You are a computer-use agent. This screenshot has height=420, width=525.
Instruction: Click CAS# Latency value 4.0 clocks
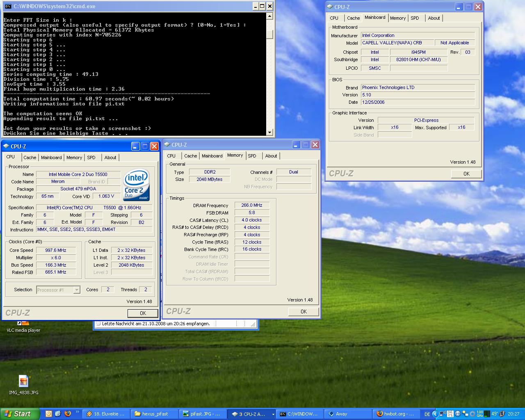pos(252,220)
